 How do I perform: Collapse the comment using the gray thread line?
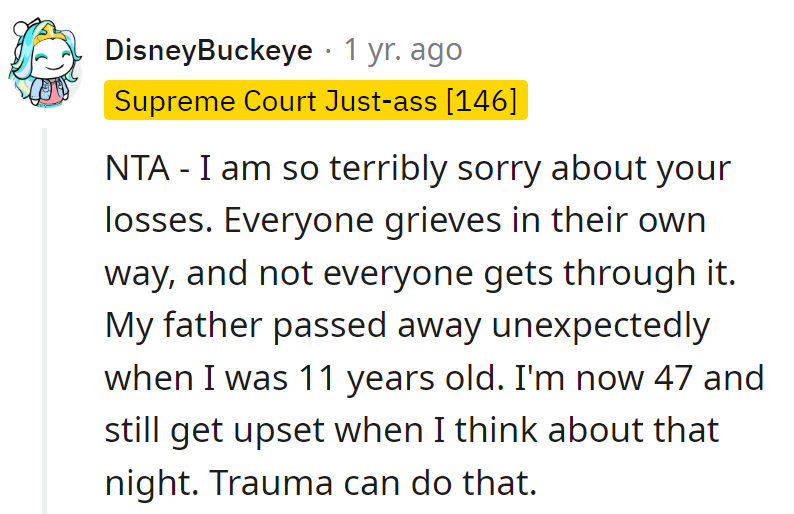tap(43, 320)
